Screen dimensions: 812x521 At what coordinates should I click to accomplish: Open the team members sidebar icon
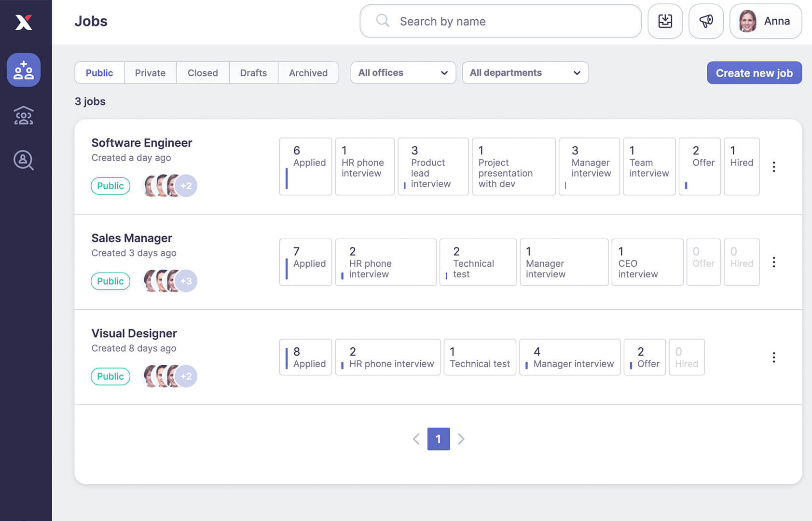click(24, 116)
